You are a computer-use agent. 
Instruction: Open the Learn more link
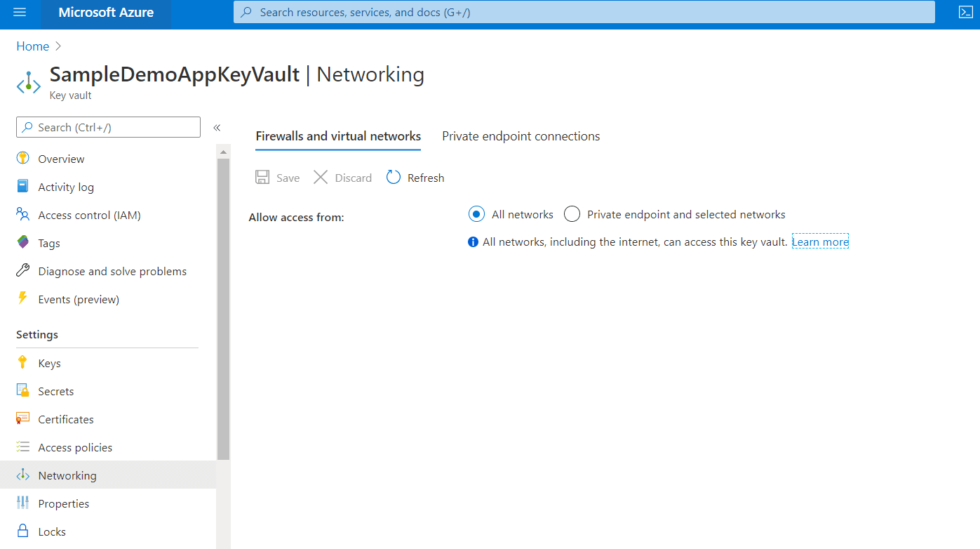click(820, 242)
